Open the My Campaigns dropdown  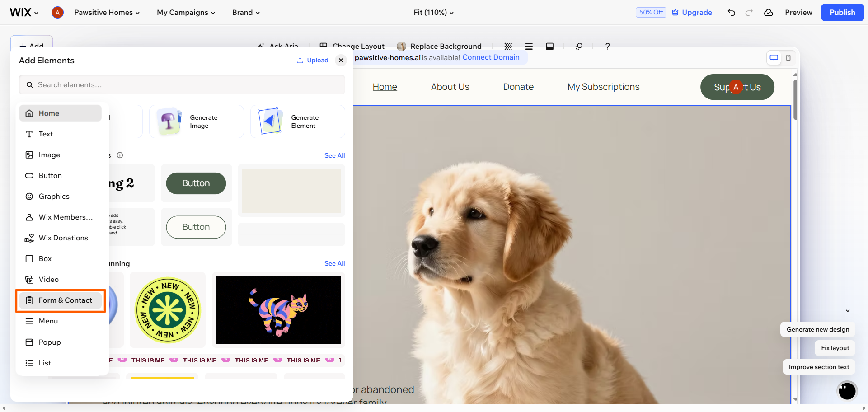click(x=186, y=13)
